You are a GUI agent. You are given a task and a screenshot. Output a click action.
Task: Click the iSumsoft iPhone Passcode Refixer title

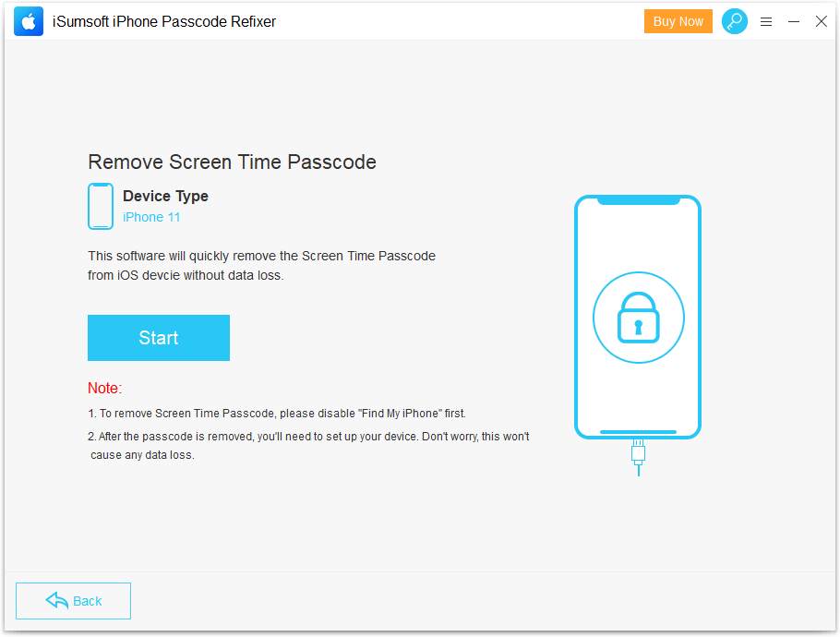(x=164, y=22)
